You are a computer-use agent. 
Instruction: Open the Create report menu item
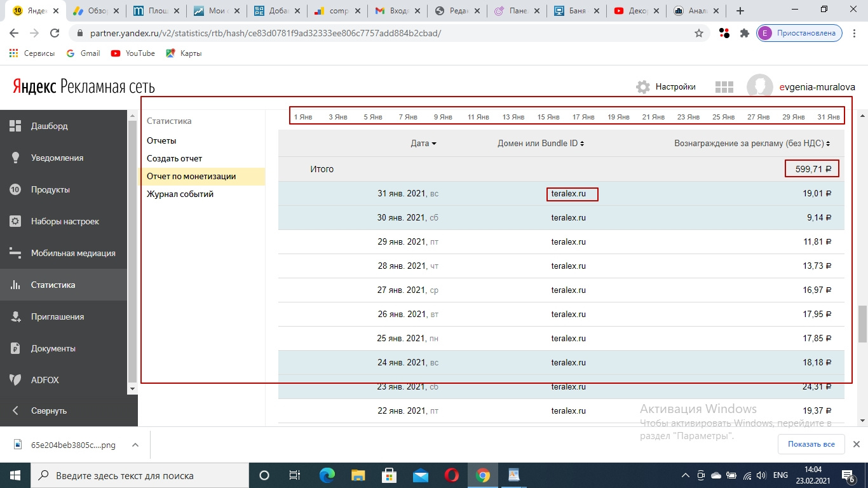174,158
